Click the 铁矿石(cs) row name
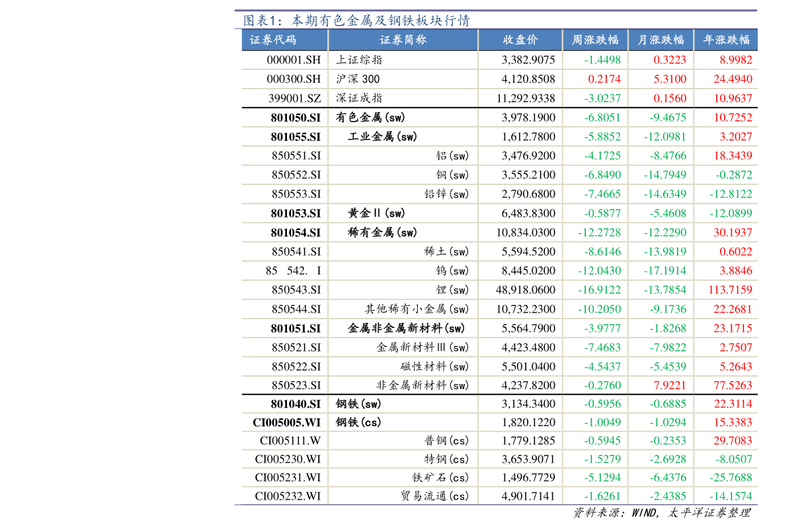Screen dimensions: 810x532 pyautogui.click(x=440, y=477)
